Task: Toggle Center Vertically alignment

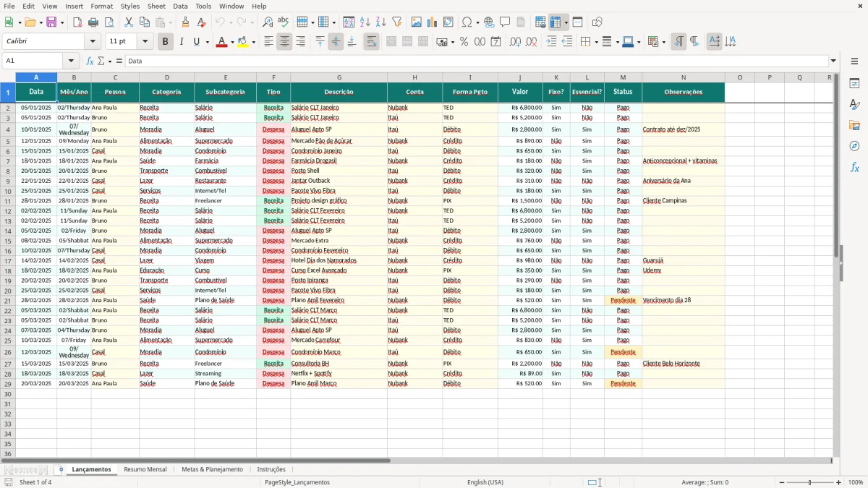Action: 336,42
